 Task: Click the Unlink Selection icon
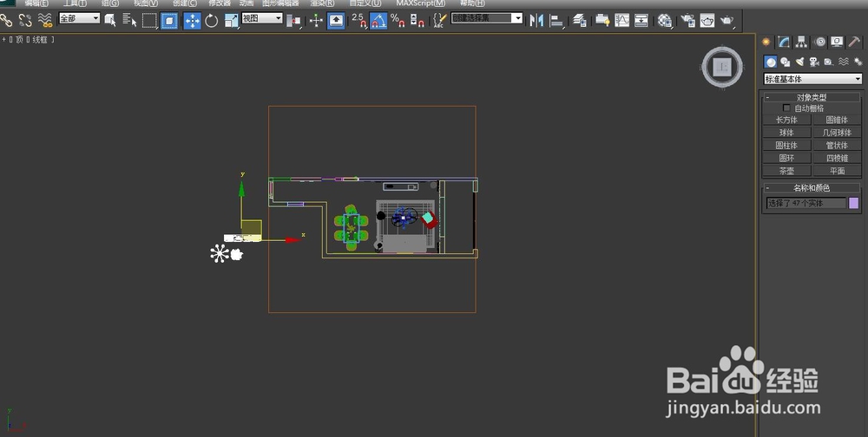coord(25,21)
